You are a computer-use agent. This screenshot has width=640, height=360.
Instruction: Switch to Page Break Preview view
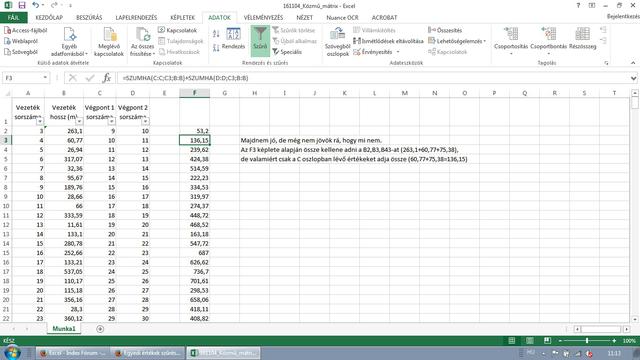[547, 340]
